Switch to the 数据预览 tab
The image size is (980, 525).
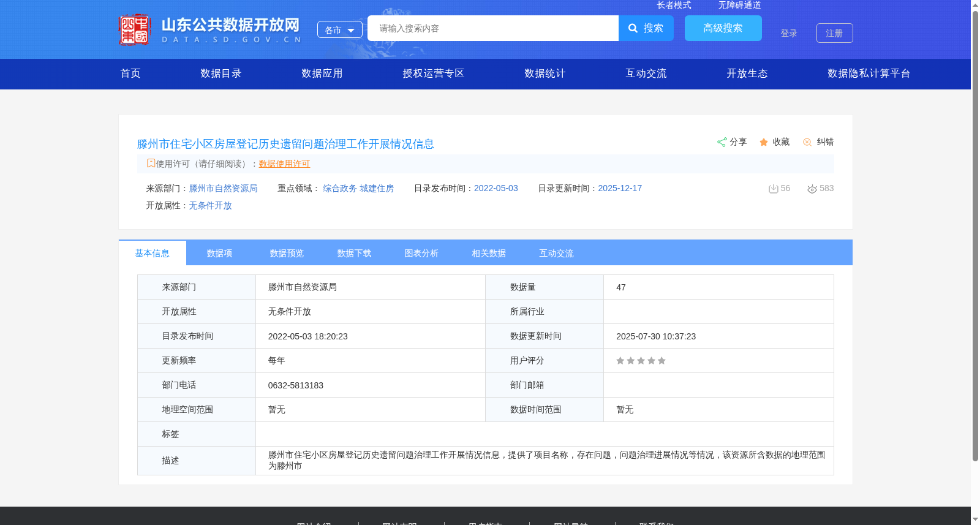click(287, 253)
